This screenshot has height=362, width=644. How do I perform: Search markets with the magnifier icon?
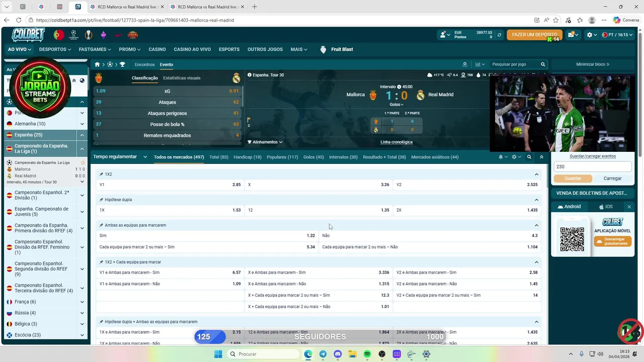(x=529, y=157)
